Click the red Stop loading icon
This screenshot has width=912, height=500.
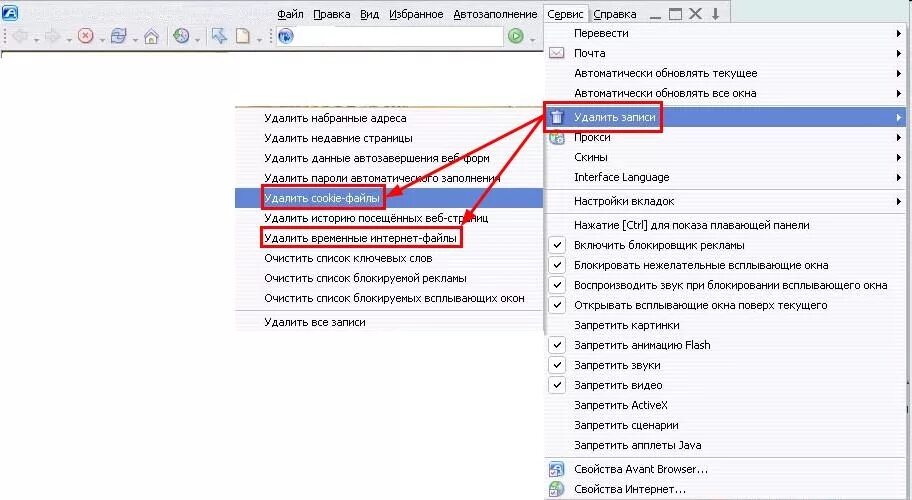coord(86,36)
